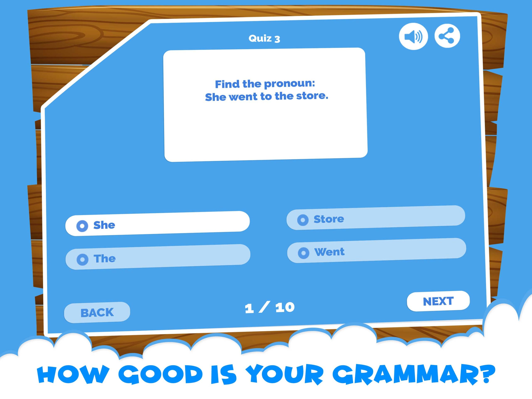The width and height of the screenshot is (532, 399).
Task: Click the 1/10 progress indicator
Action: click(266, 306)
